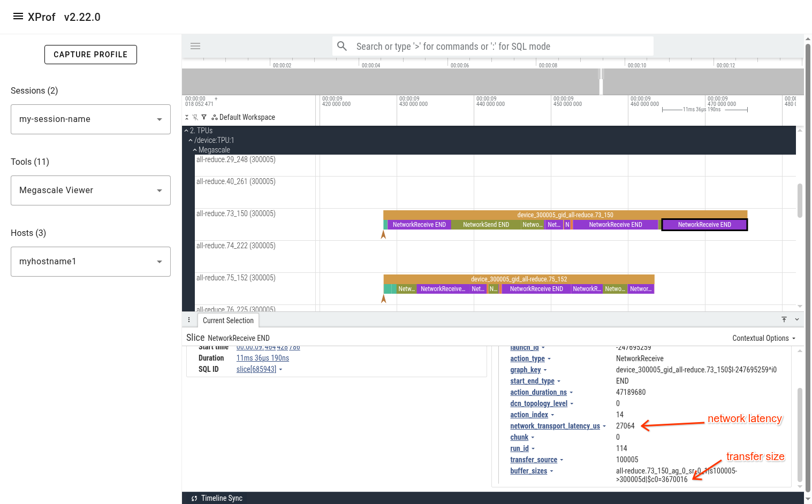Open the Sessions my-session-name dropdown
This screenshot has width=812, height=504.
point(90,119)
